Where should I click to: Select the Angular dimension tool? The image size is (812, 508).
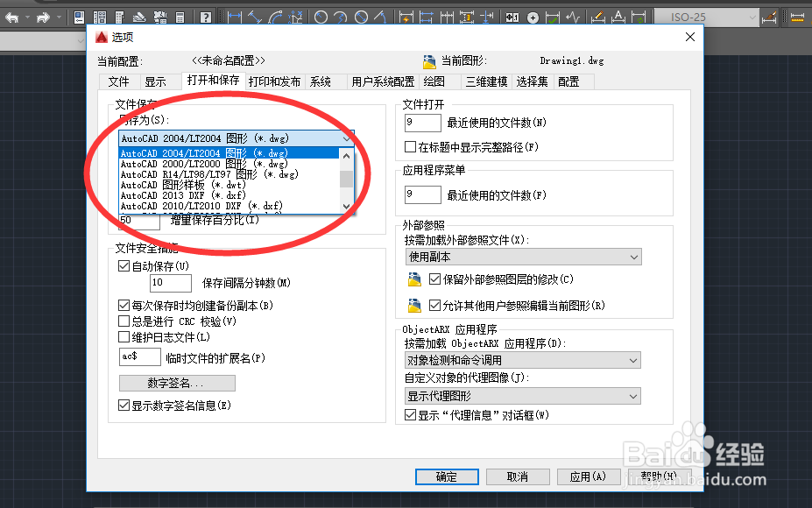click(x=381, y=18)
